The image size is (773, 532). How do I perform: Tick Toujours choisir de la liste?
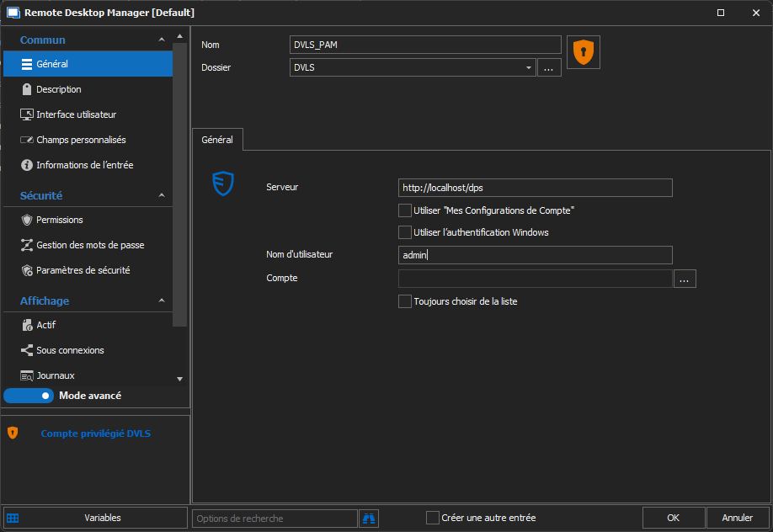click(405, 301)
